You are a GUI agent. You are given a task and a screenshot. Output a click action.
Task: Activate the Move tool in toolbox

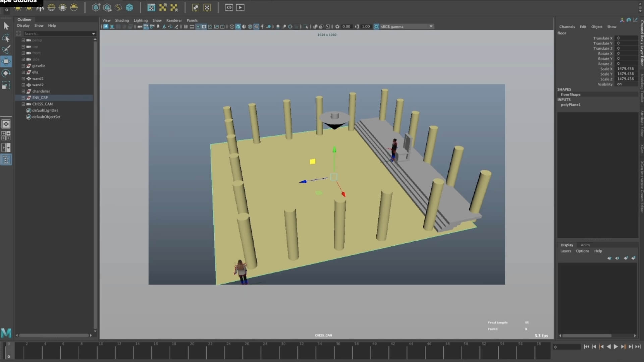(x=6, y=61)
